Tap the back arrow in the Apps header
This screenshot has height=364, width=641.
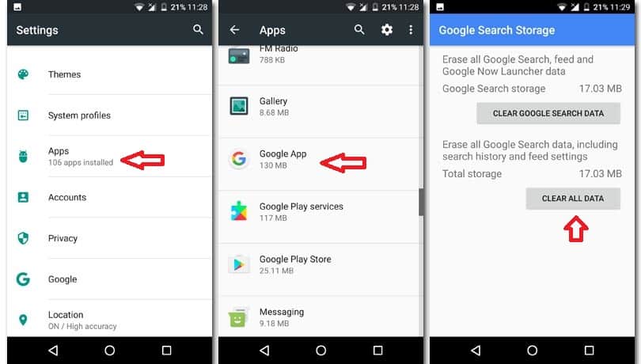pyautogui.click(x=234, y=29)
